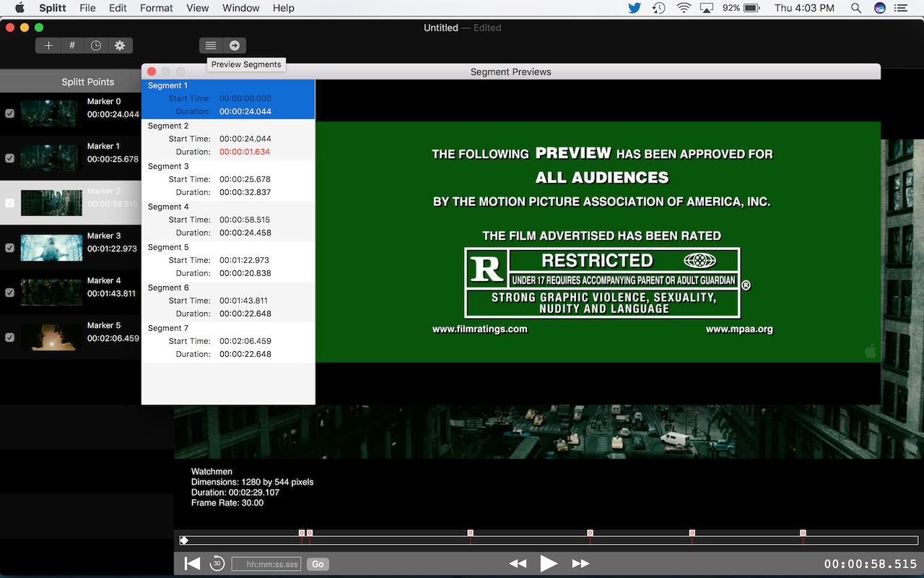Select Segment 4 in preview list
The image size is (924, 578).
pyautogui.click(x=228, y=220)
